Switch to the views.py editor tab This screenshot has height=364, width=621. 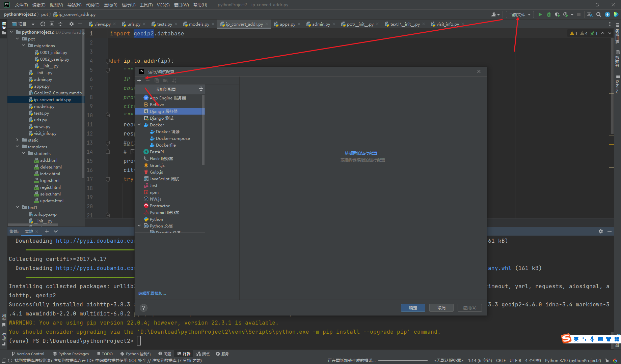[x=102, y=24]
